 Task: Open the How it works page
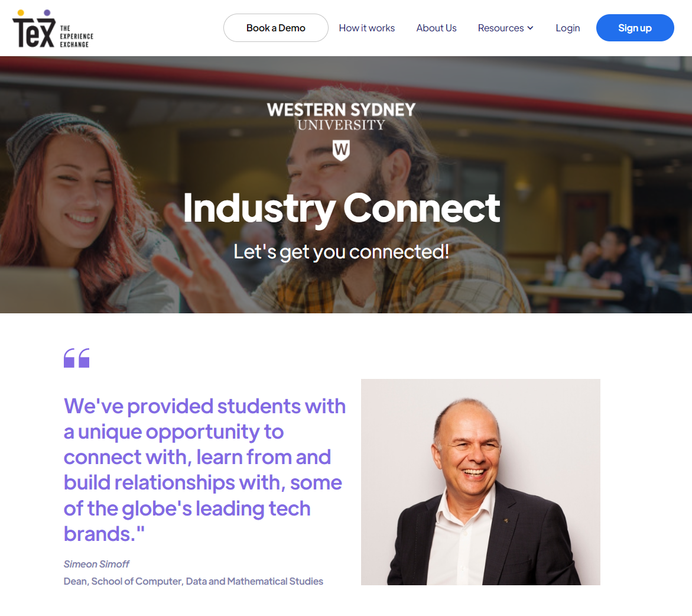367,28
